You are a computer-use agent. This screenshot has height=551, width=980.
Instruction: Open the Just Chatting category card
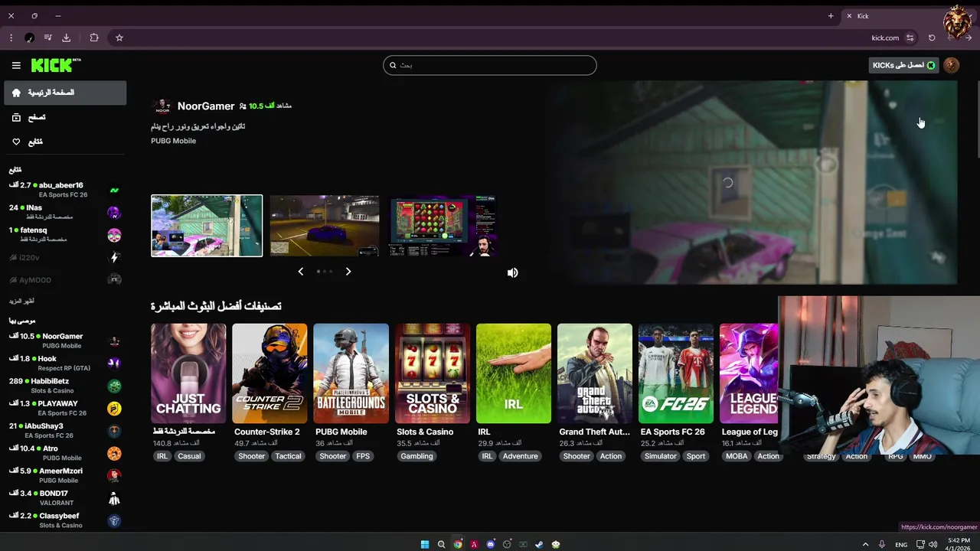(188, 373)
